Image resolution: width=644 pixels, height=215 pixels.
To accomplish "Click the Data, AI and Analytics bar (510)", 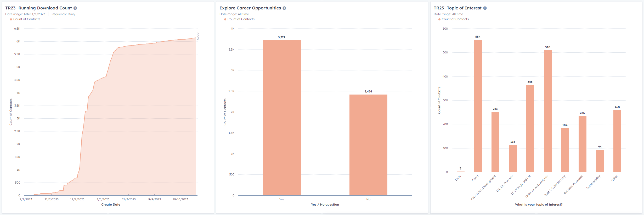I will [548, 111].
